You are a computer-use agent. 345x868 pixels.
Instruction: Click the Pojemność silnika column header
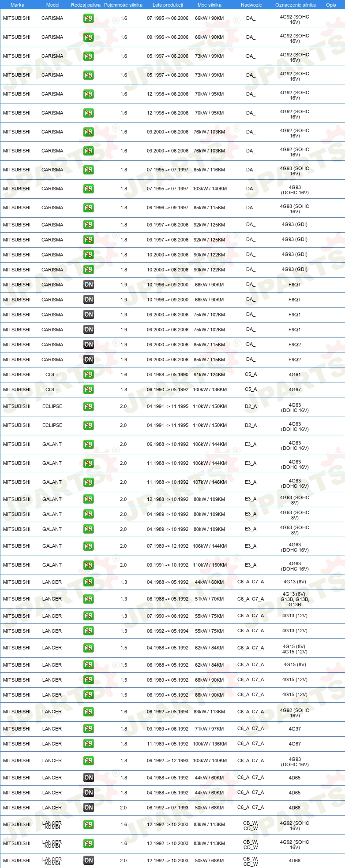point(123,5)
